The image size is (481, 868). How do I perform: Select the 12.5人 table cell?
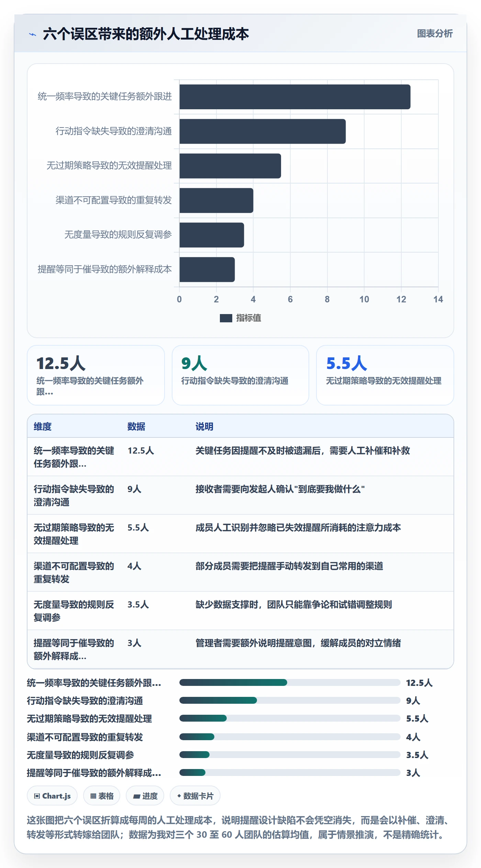(x=141, y=450)
